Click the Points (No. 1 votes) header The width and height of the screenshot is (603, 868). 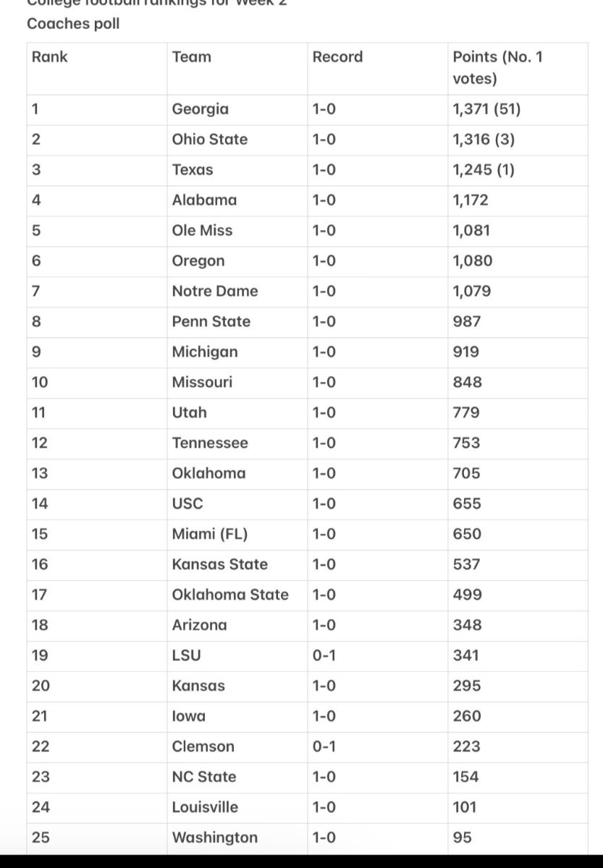497,67
